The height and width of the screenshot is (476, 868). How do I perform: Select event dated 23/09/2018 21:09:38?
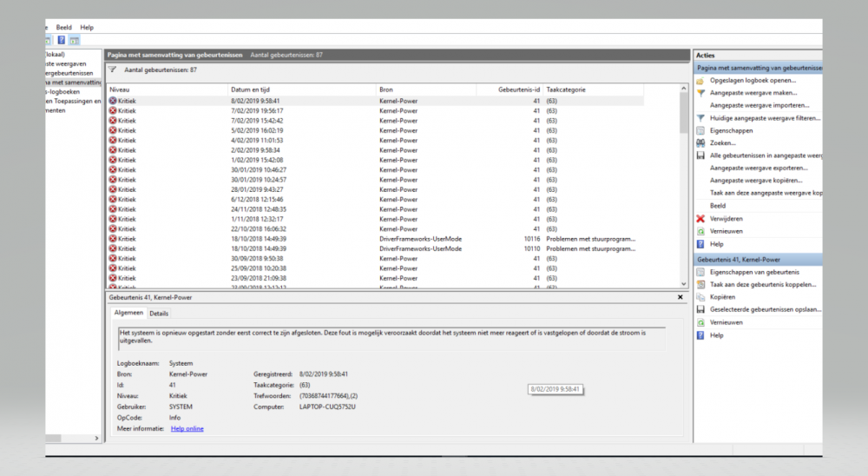click(x=375, y=278)
